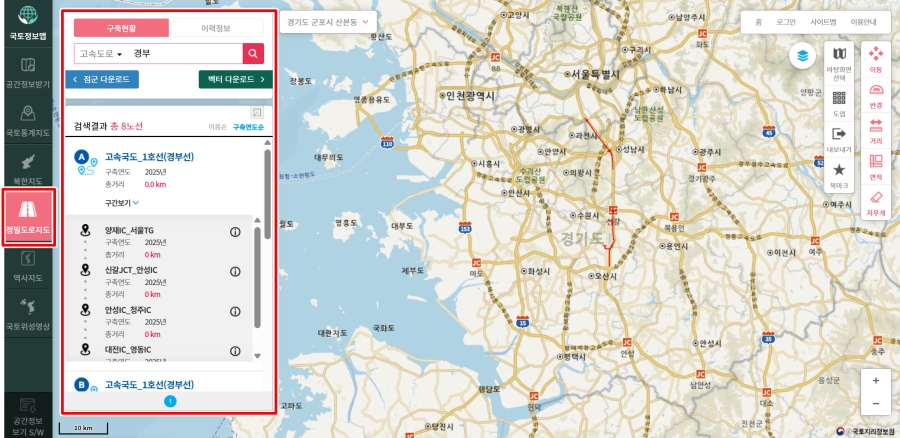Screen dimensions: 900x438
Task: Sort results by 이름순
Action: pos(216,127)
